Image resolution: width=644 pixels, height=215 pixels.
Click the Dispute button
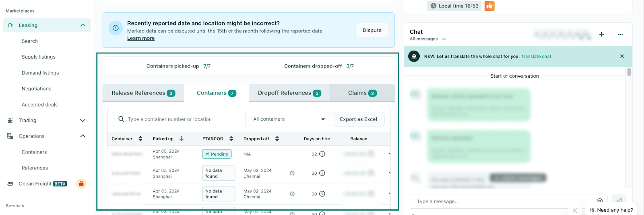(372, 30)
